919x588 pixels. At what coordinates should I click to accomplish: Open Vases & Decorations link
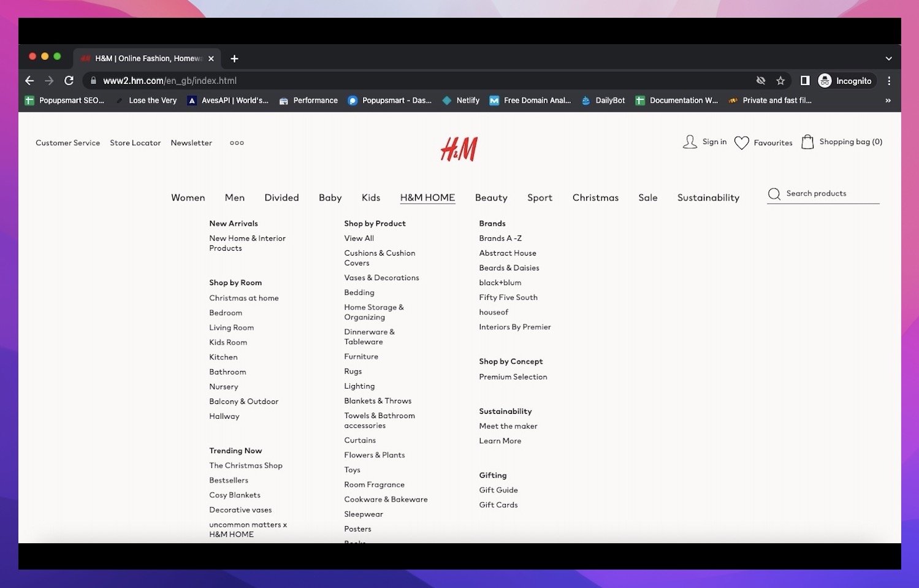[x=381, y=278]
